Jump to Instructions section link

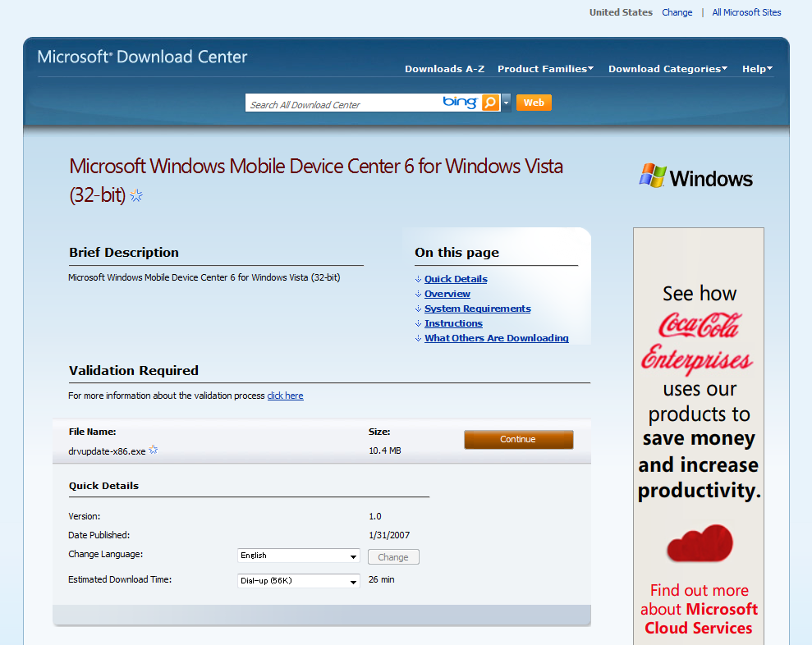pos(454,323)
